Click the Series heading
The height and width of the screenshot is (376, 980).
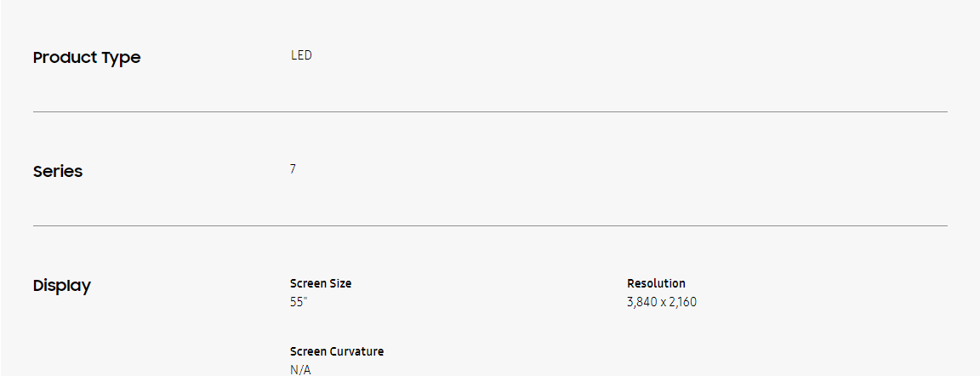[58, 171]
